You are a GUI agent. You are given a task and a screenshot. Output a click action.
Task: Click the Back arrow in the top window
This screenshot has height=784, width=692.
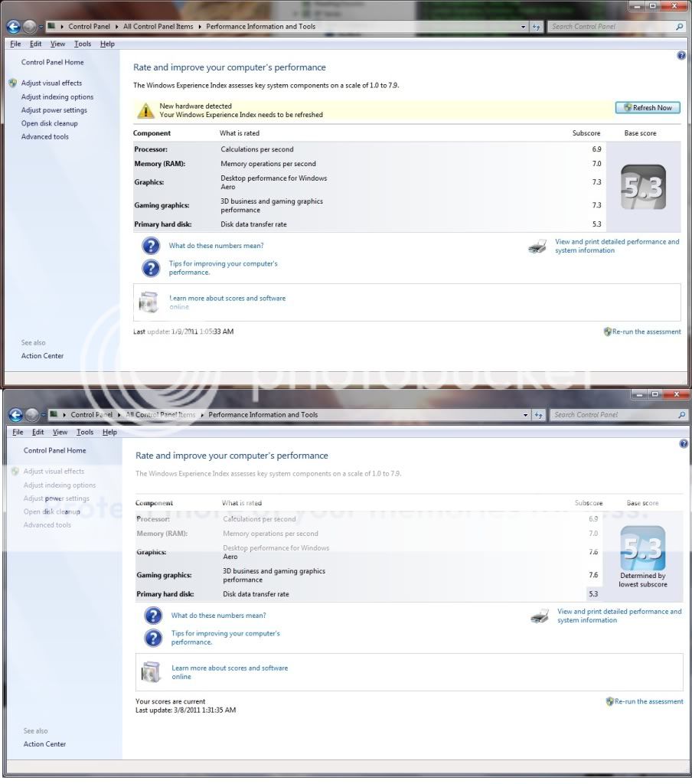14,27
